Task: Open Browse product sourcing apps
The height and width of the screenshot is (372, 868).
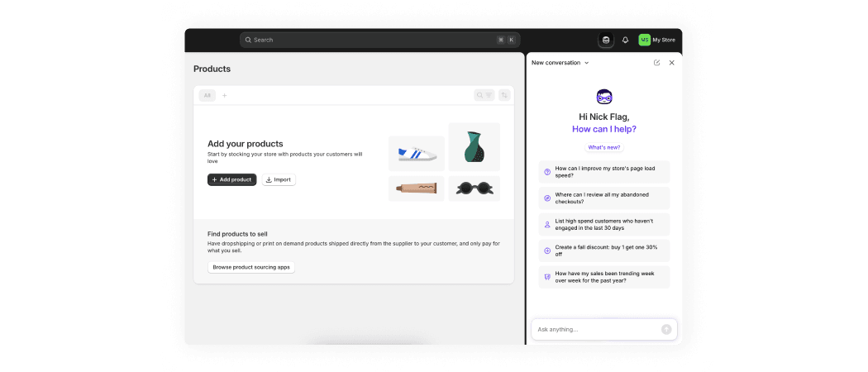Action: [251, 267]
